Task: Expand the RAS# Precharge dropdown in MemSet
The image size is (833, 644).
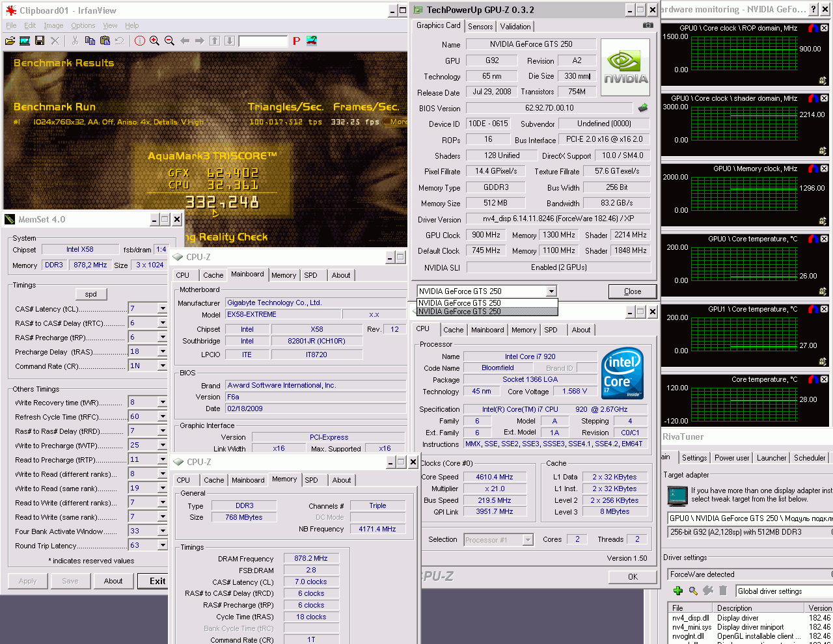Action: tap(163, 337)
